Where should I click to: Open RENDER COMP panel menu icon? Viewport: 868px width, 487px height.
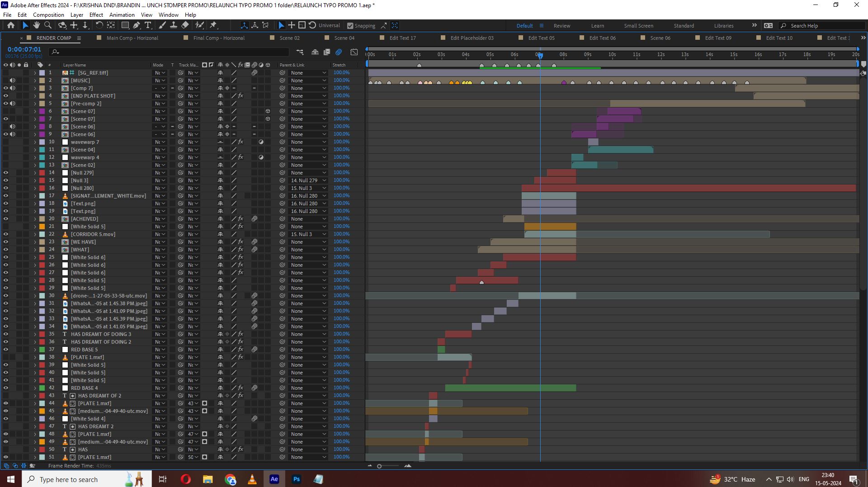(x=79, y=38)
